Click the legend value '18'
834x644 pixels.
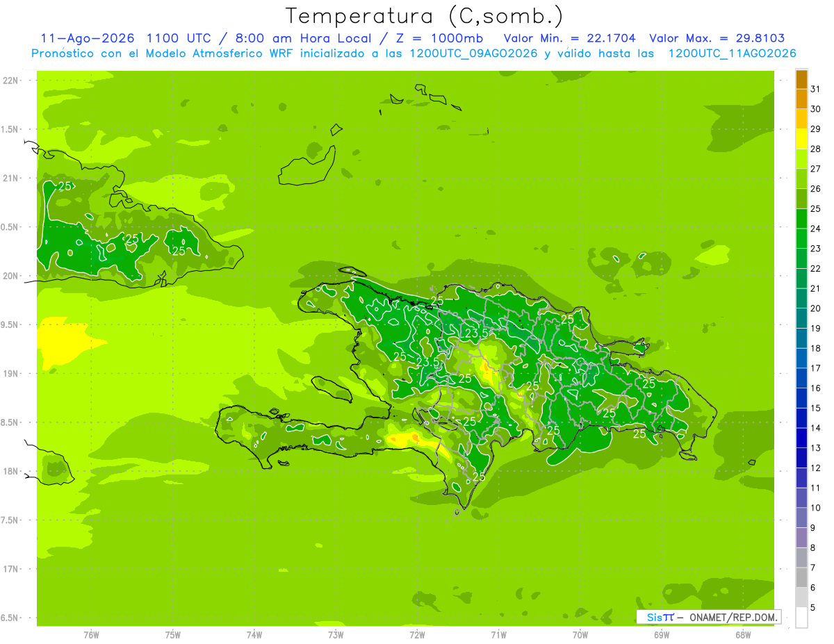click(x=816, y=348)
